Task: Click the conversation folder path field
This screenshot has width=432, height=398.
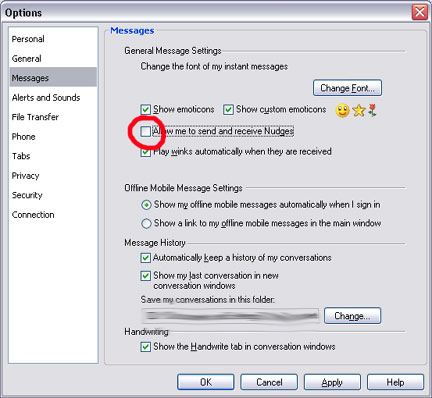Action: click(230, 316)
